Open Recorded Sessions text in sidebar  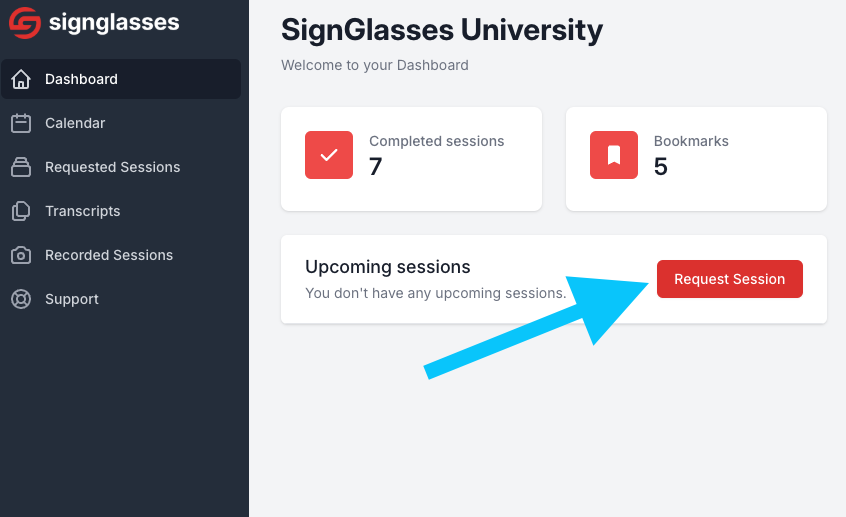click(109, 255)
